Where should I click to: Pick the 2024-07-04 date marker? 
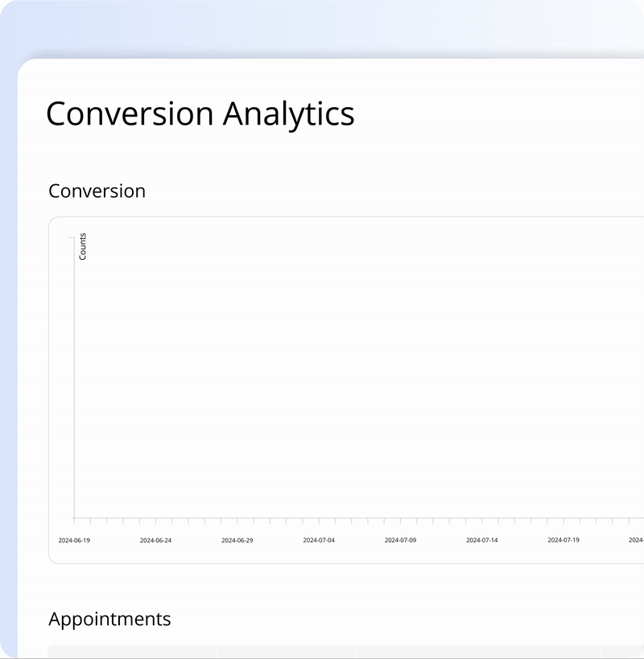click(x=319, y=540)
